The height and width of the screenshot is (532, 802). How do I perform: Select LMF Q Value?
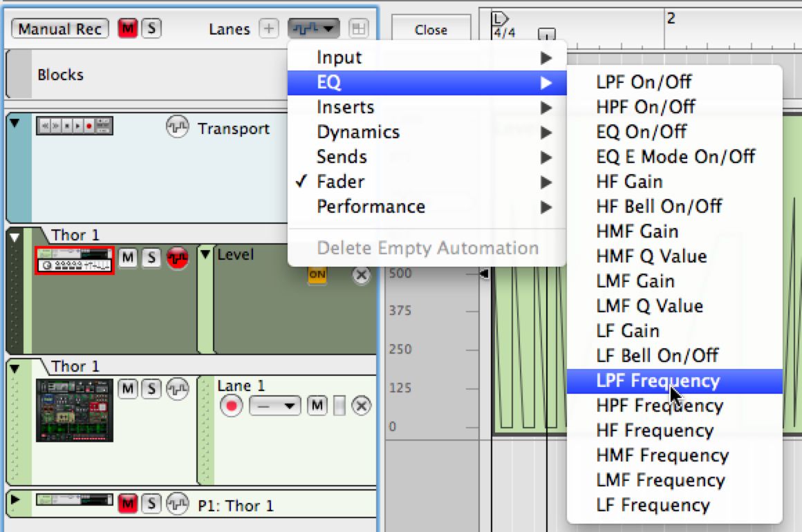(675, 306)
